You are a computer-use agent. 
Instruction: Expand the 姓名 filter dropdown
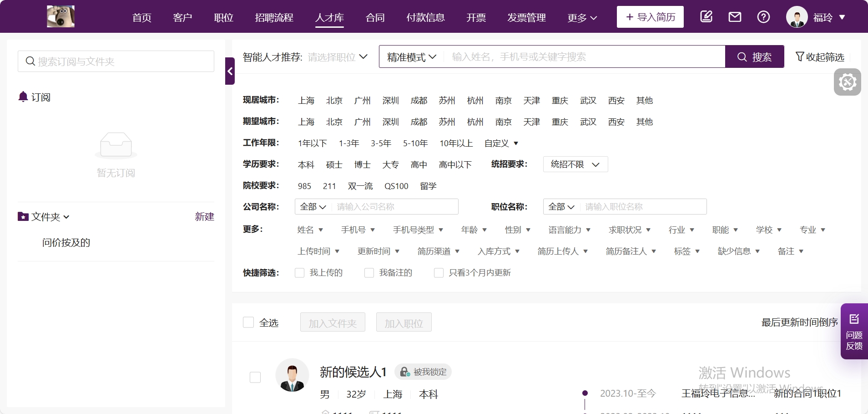(x=310, y=230)
